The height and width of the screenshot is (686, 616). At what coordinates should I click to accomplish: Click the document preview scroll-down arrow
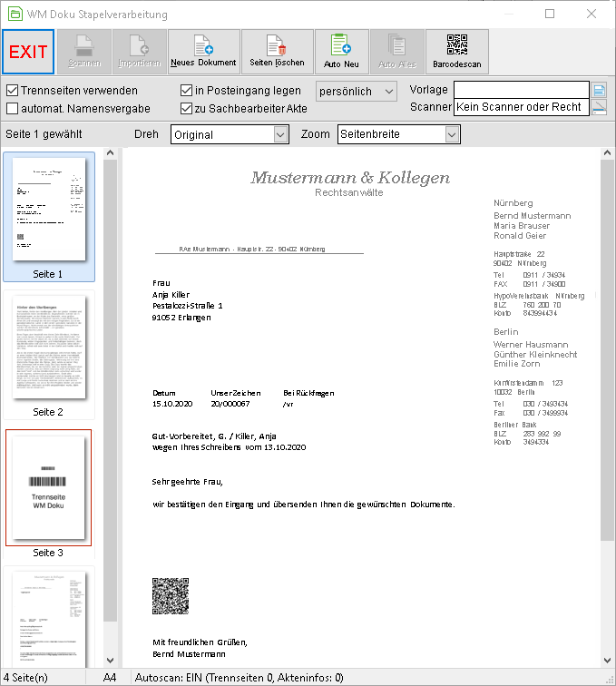(607, 661)
